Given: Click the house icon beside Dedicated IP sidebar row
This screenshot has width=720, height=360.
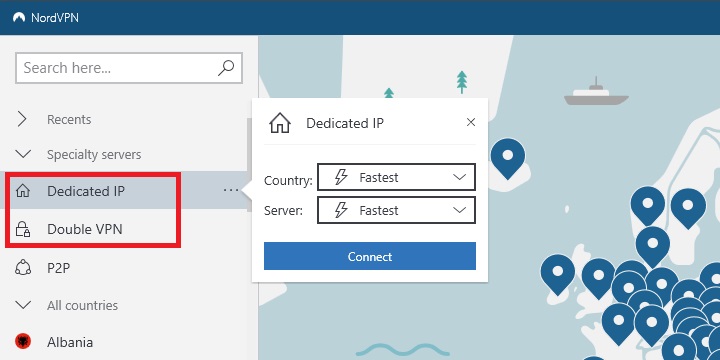Looking at the screenshot, I should (22, 190).
